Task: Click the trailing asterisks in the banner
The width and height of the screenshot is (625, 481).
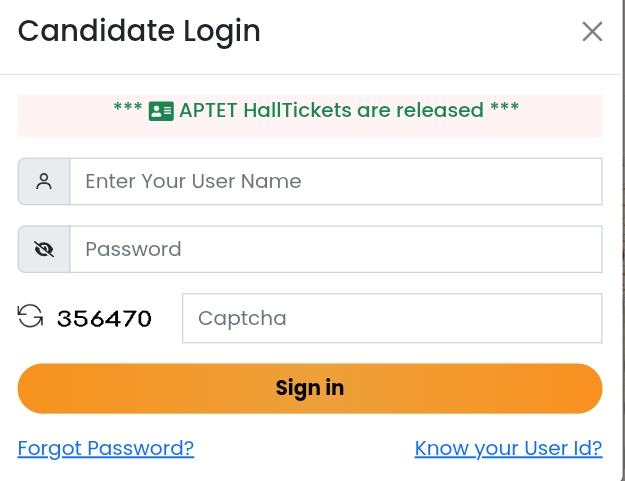Action: (504, 110)
